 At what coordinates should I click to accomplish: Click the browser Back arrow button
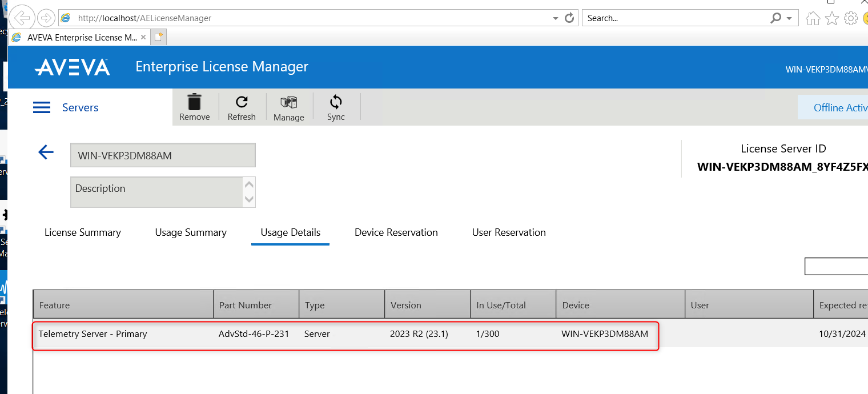coord(22,18)
